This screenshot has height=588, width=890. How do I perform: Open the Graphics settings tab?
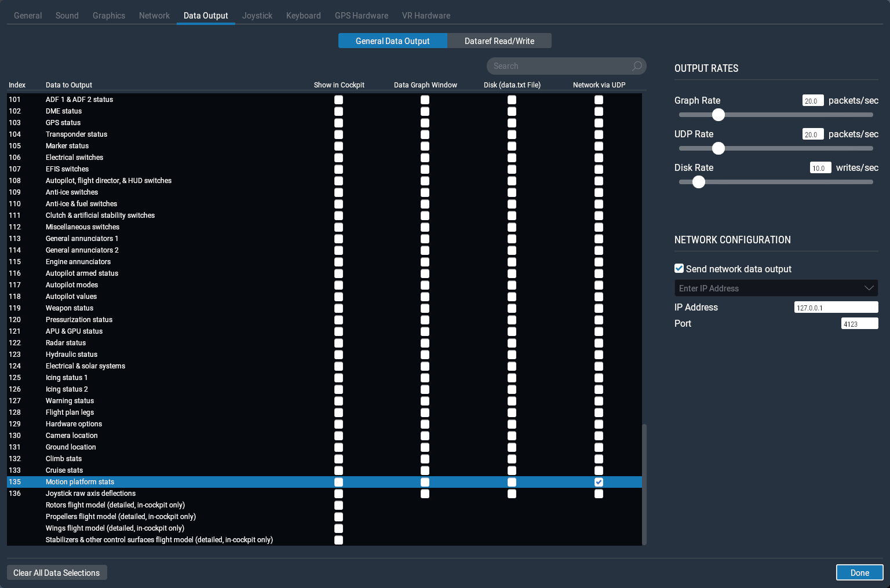click(x=108, y=16)
